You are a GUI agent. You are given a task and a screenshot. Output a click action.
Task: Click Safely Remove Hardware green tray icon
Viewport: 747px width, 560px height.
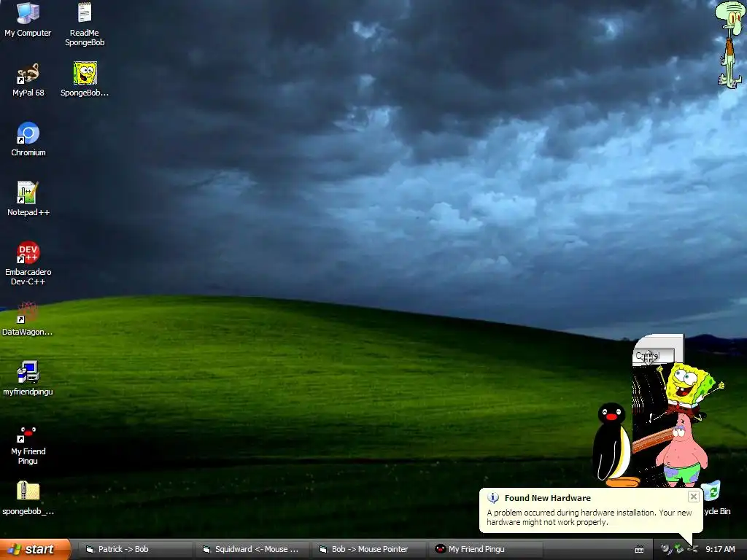click(x=679, y=550)
